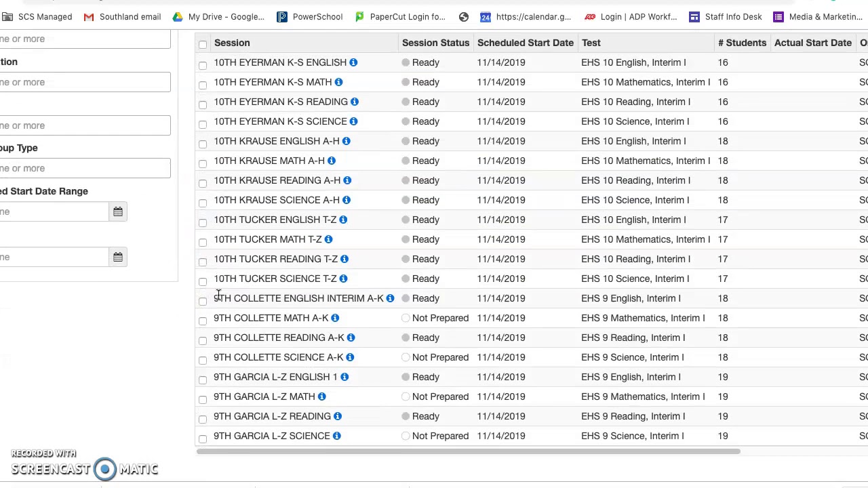Open info icon for 10TH EYERMAN K-S MATH
868x488 pixels.
tap(338, 82)
